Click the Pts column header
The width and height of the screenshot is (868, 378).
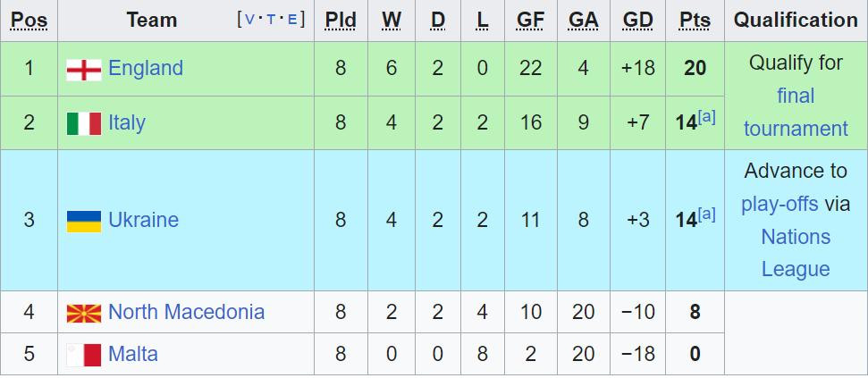[695, 20]
